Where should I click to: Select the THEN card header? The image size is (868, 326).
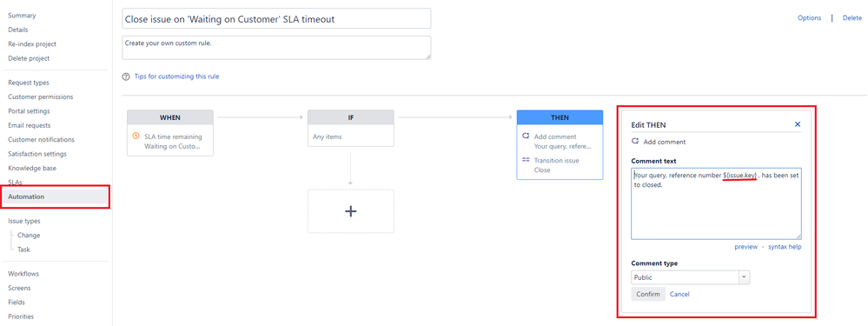560,117
